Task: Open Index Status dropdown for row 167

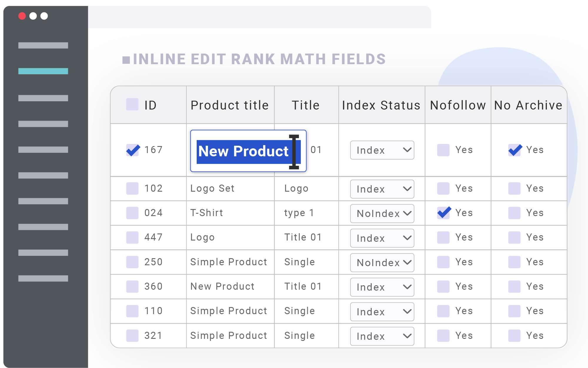Action: coord(382,150)
